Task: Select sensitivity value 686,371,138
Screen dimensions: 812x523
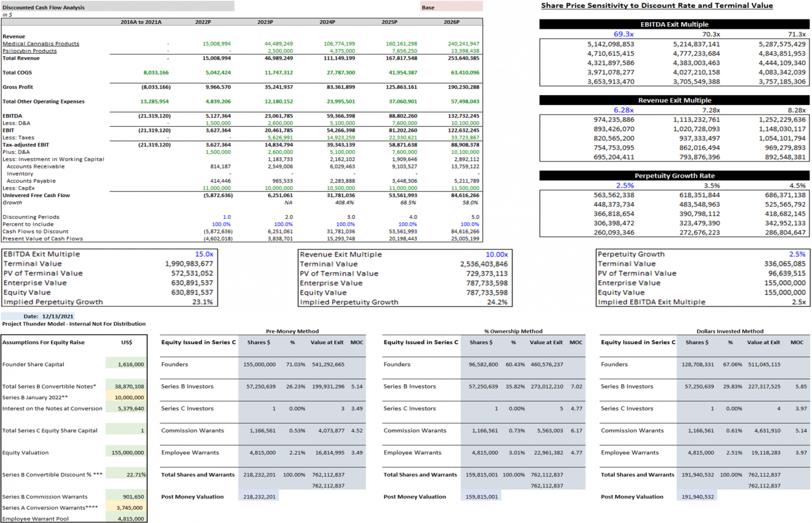Action: click(786, 195)
